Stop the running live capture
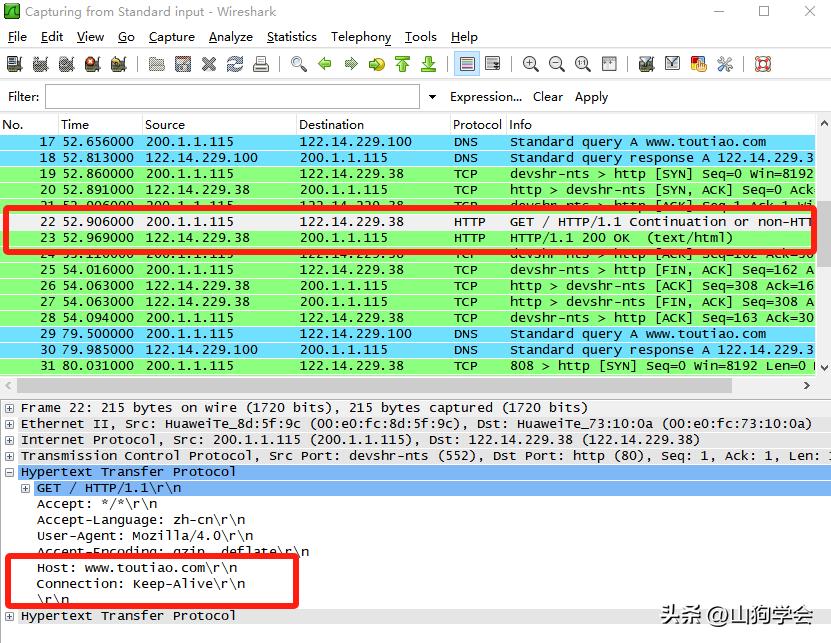This screenshot has width=831, height=643. pyautogui.click(x=92, y=64)
